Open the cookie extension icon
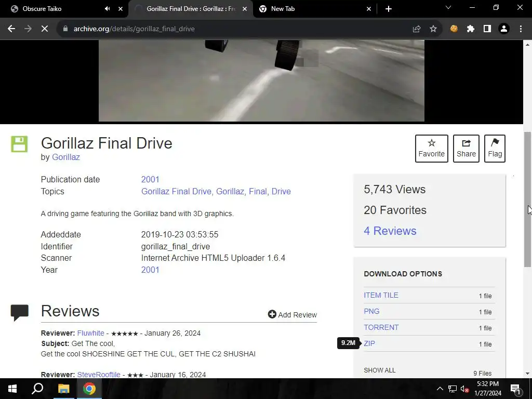The width and height of the screenshot is (532, 399). (454, 29)
